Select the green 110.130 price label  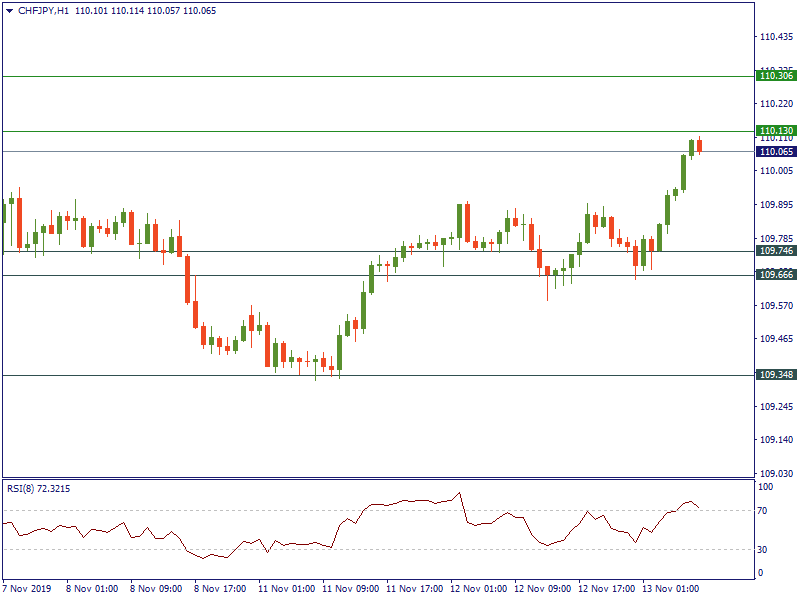[777, 131]
